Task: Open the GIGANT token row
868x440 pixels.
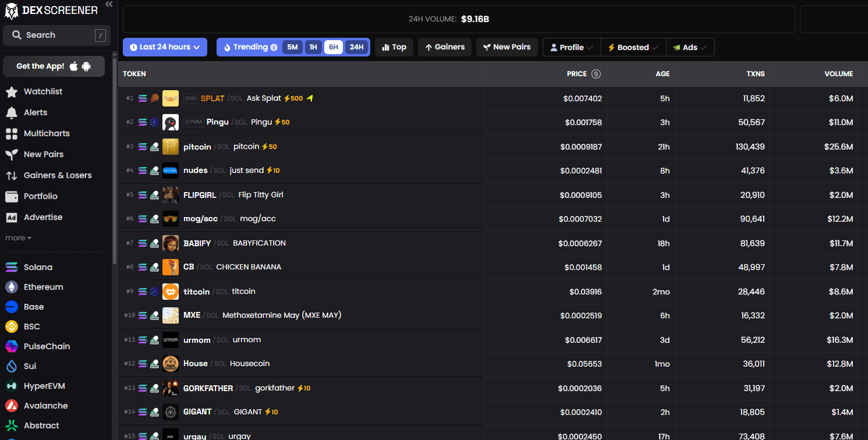Action: (493, 412)
